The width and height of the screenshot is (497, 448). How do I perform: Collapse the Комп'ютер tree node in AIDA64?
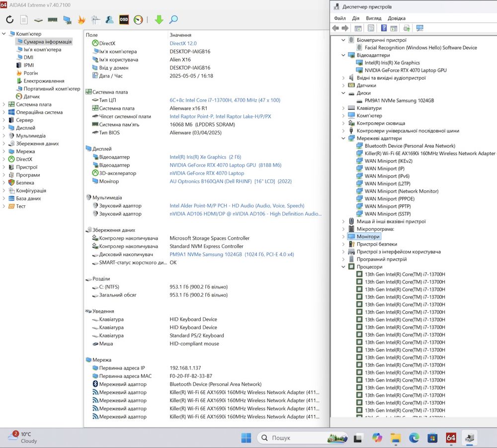coord(4,34)
